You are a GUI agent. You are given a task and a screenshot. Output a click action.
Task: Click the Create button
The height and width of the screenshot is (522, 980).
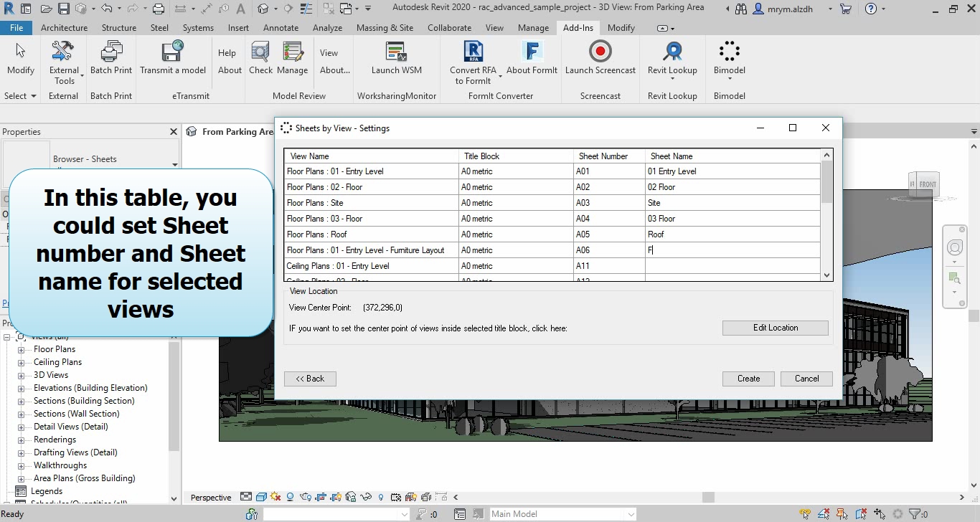coord(748,379)
